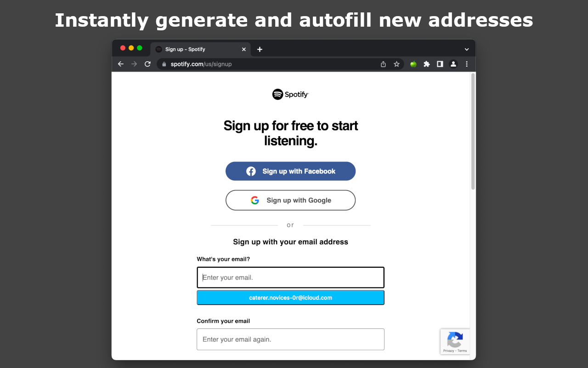
Task: Close the Sign up - Spotify tab
Action: tap(244, 49)
